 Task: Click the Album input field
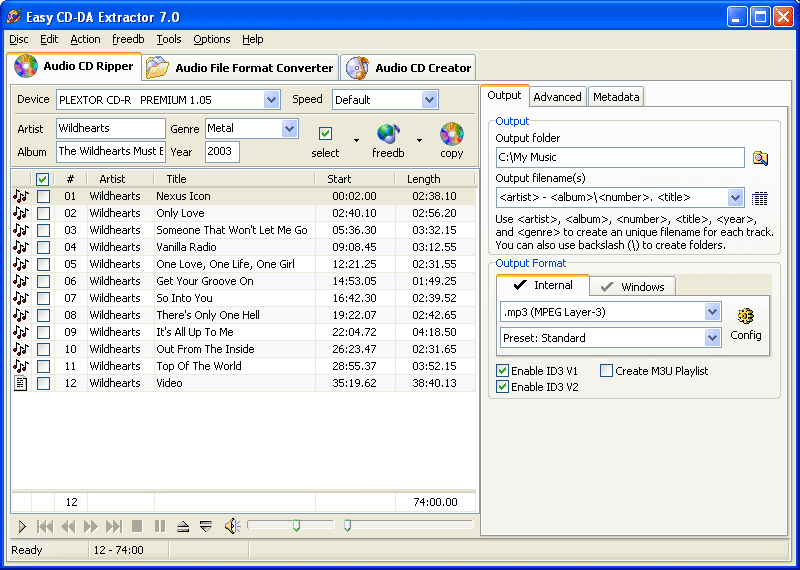point(111,152)
